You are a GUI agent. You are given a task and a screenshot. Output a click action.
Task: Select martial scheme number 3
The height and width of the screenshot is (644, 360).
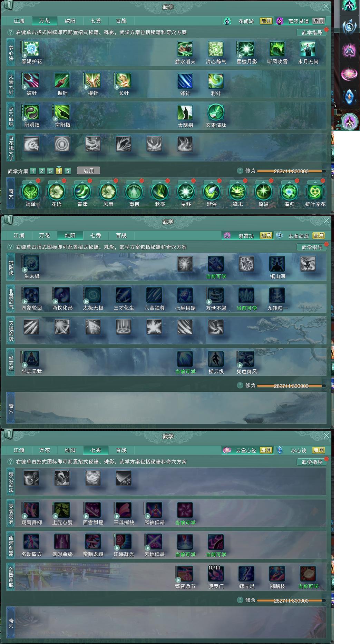pyautogui.click(x=50, y=171)
